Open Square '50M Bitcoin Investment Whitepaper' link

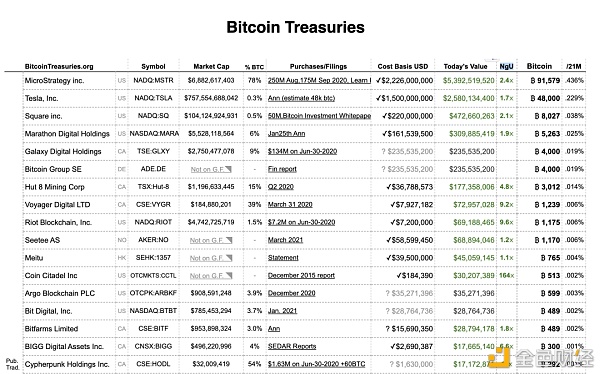pyautogui.click(x=319, y=116)
